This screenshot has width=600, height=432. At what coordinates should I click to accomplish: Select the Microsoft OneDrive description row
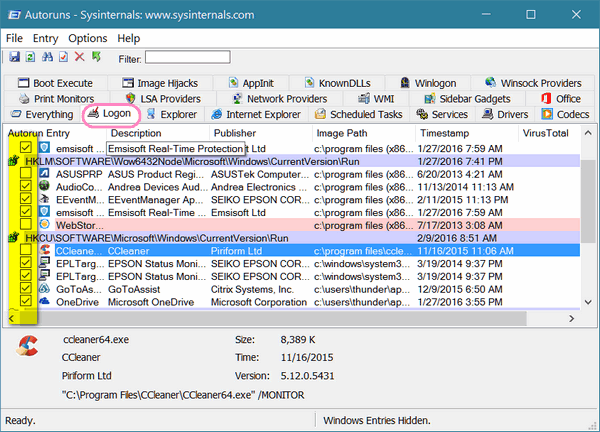point(151,302)
